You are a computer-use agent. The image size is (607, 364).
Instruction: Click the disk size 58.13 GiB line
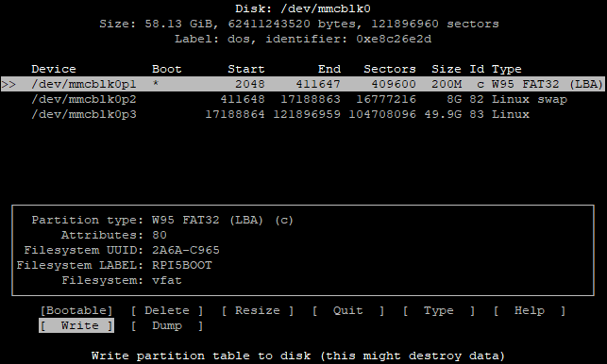[299, 24]
